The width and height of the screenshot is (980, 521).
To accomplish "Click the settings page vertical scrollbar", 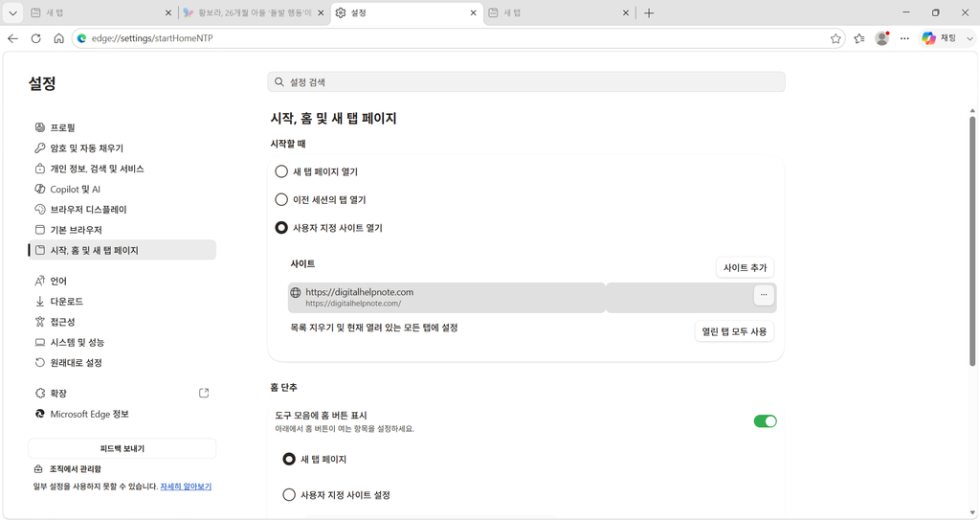I will [972, 240].
